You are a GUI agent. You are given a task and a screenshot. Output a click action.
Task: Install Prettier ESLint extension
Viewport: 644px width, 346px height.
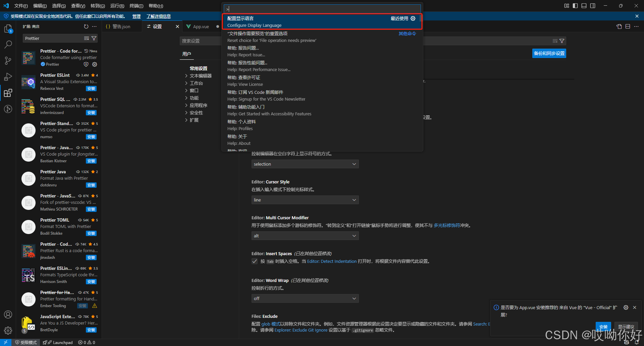pos(91,89)
